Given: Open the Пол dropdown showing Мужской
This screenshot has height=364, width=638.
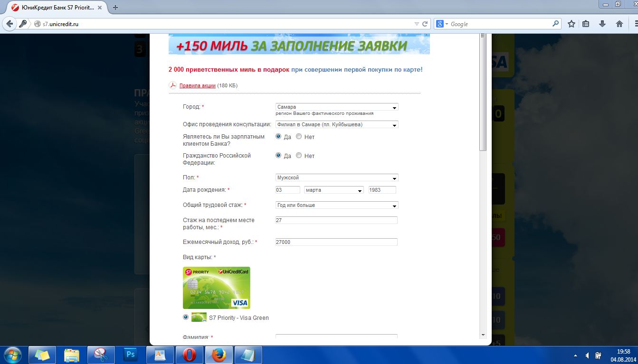Looking at the screenshot, I should 337,178.
